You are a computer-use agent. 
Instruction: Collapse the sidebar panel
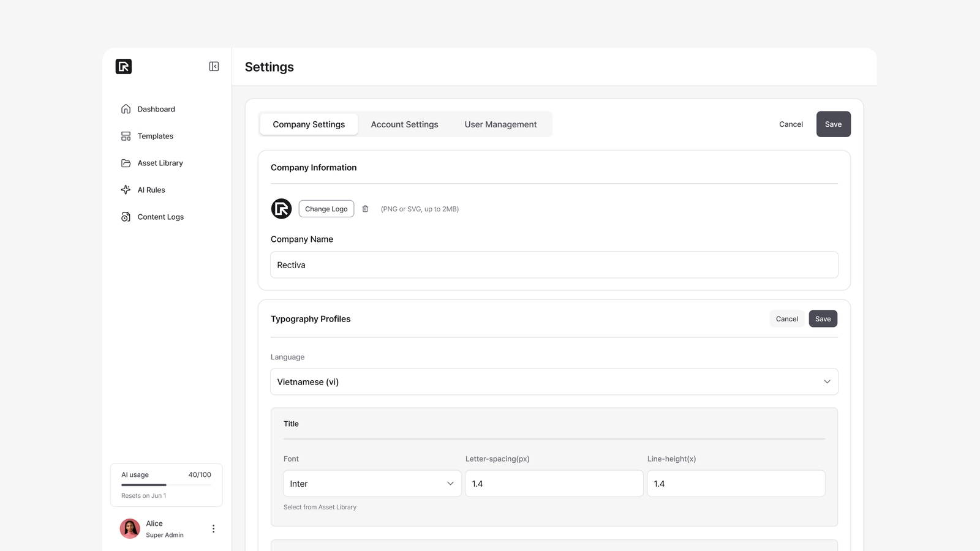point(214,66)
